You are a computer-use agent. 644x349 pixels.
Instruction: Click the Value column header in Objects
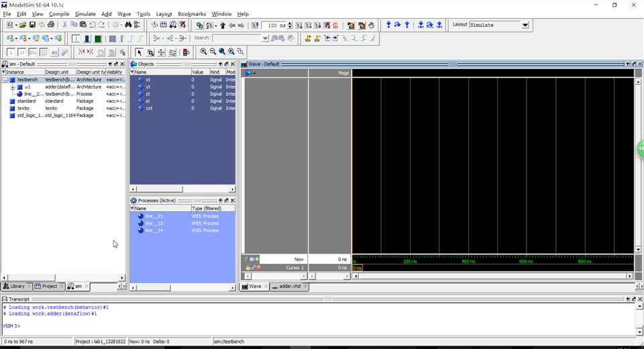pos(200,72)
